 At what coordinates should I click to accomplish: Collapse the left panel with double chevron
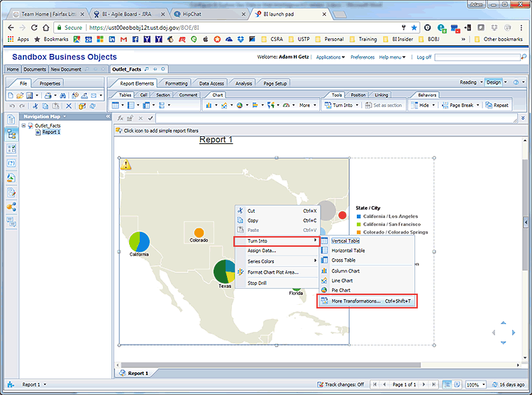pos(108,116)
